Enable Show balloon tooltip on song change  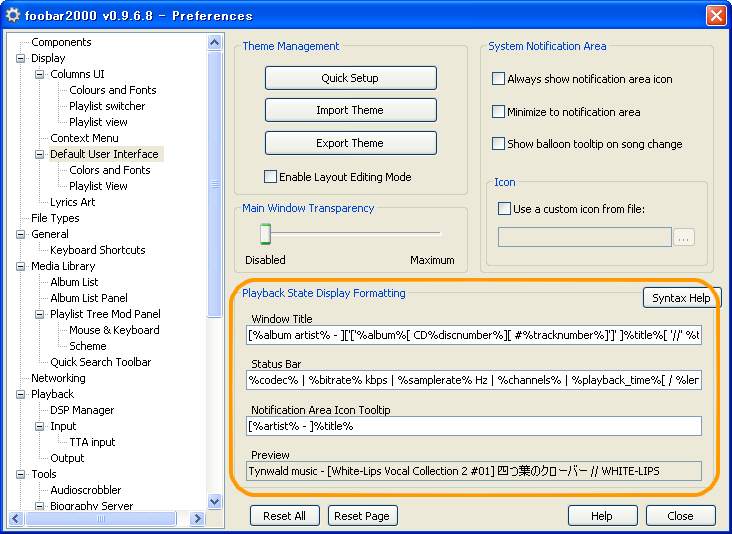498,143
